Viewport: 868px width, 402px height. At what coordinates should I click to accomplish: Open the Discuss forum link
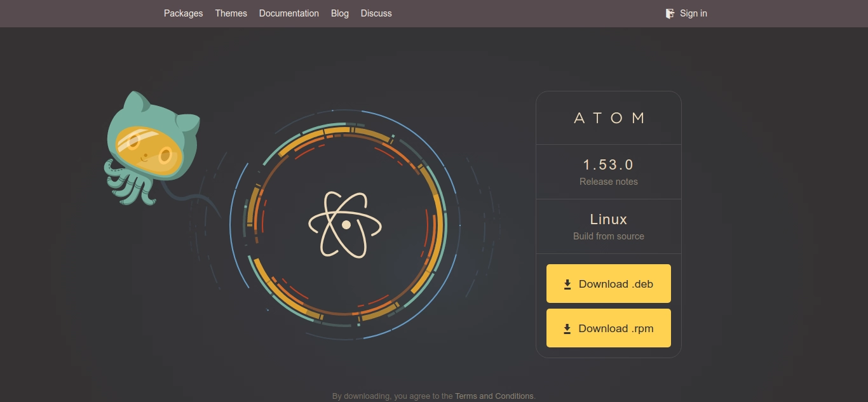point(376,13)
